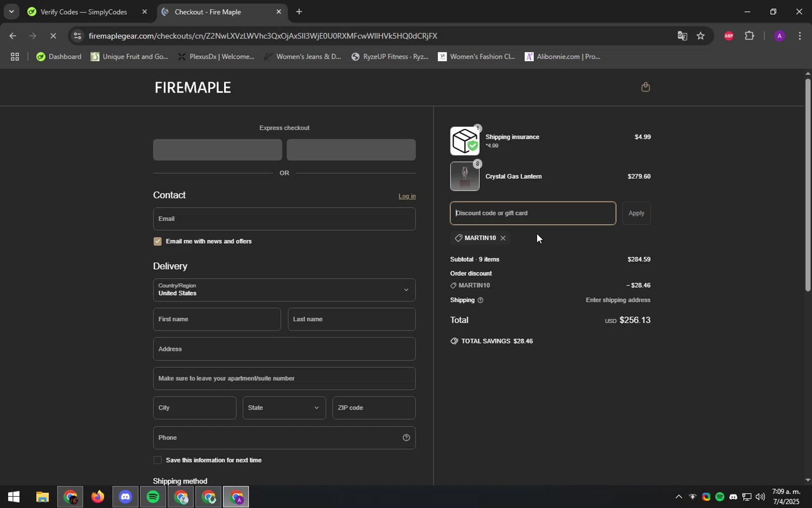The width and height of the screenshot is (812, 508).
Task: Open the Alibonnie.com bookmark
Action: pos(563,57)
